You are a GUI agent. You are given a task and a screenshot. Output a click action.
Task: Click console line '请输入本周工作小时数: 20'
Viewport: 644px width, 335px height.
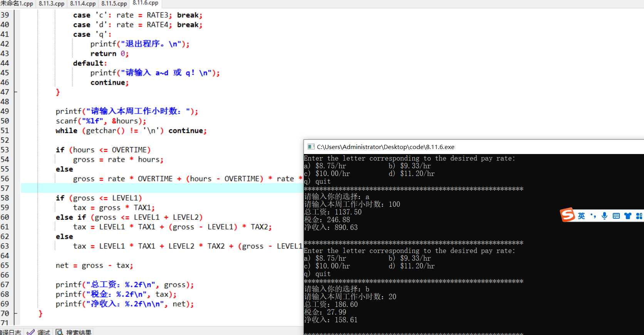(x=350, y=297)
